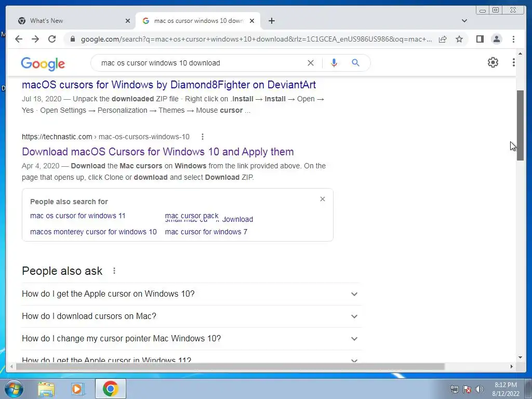Viewport: 532px width, 399px height.
Task: View site information via lock icon
Action: [72, 39]
